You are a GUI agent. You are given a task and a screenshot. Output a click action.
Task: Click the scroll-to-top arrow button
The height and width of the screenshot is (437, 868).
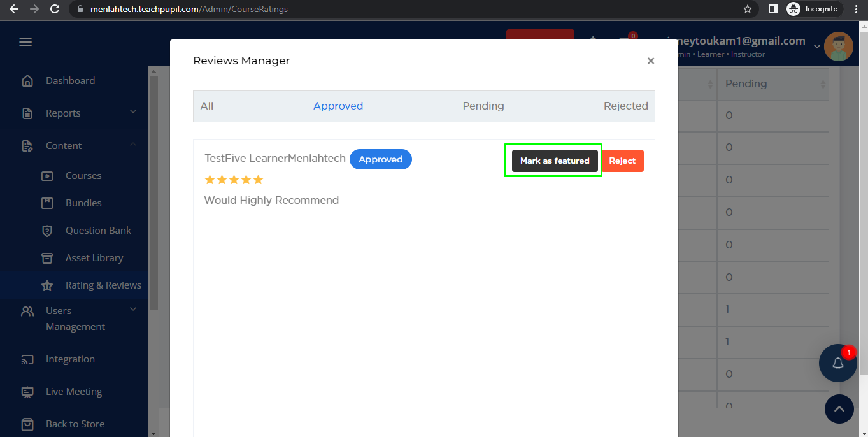point(839,409)
